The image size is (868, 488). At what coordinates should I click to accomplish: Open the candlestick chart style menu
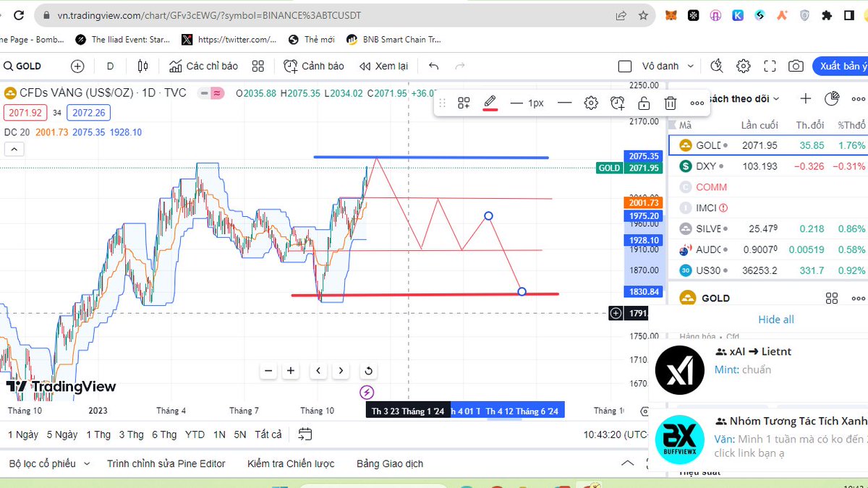142,66
